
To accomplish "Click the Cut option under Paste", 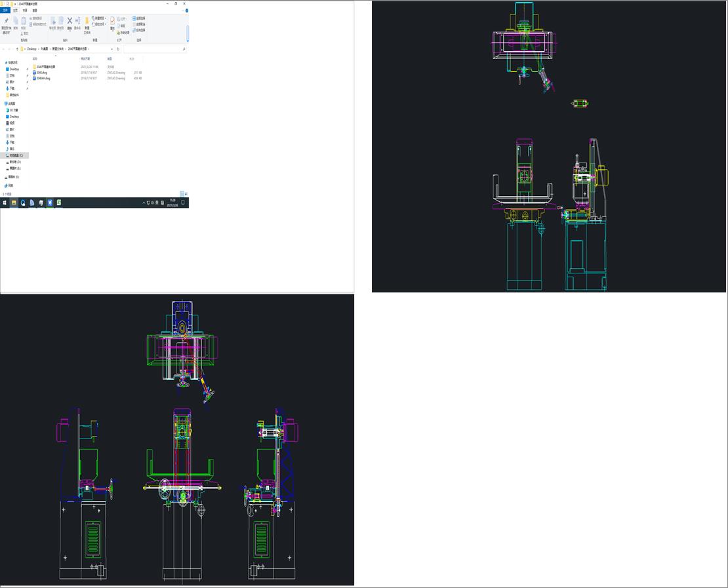I will [x=25, y=33].
